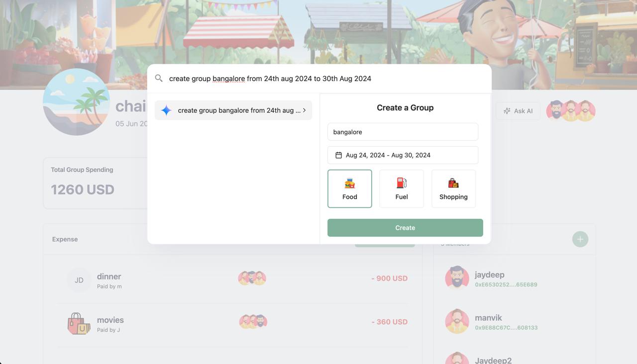Click the blue AI sparkle icon
637x364 pixels.
coord(166,110)
